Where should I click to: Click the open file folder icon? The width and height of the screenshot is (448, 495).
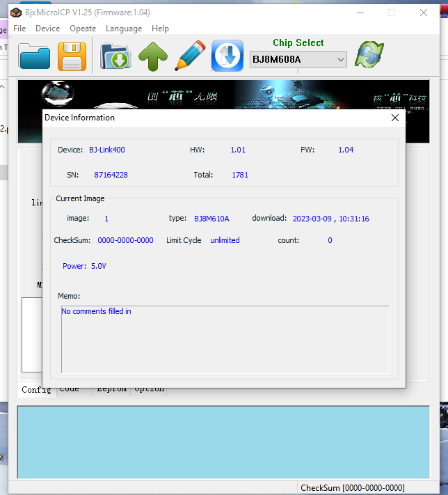[35, 56]
